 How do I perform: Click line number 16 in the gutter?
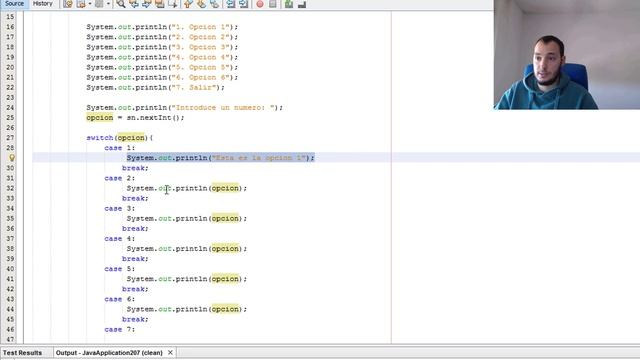10,27
